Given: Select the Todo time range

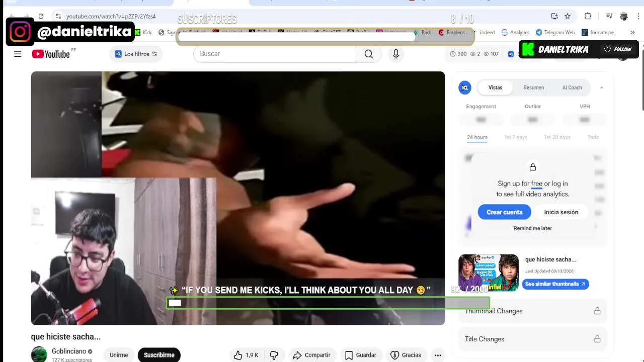Looking at the screenshot, I should [x=593, y=137].
